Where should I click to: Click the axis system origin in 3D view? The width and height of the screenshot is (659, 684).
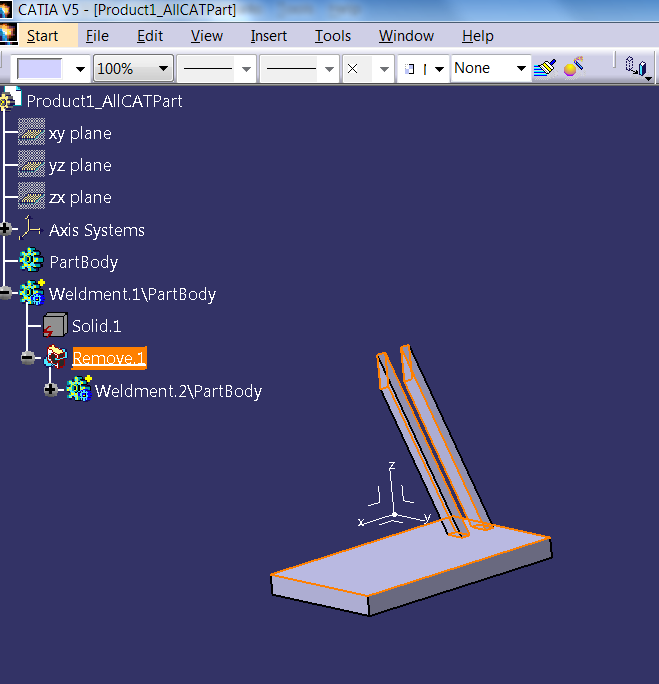394,514
